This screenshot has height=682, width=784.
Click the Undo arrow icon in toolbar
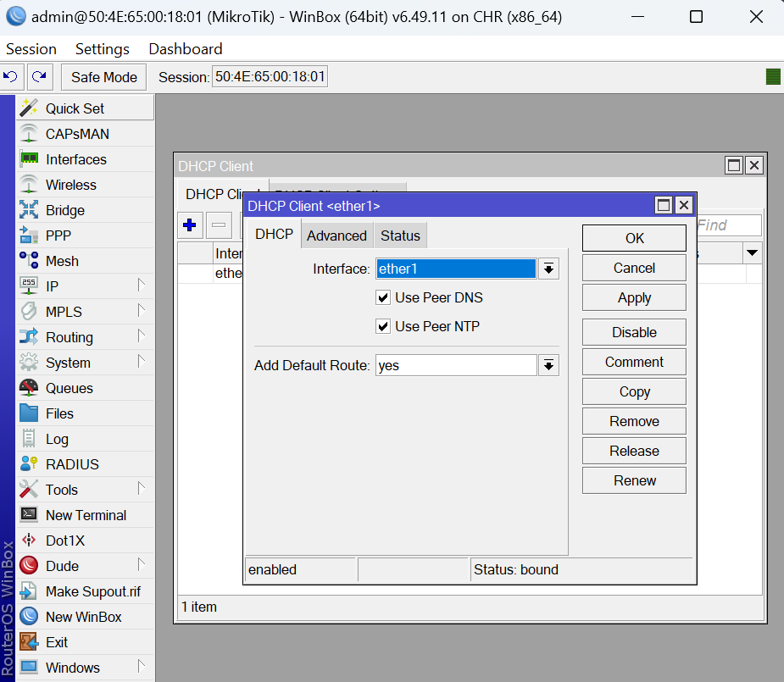pyautogui.click(x=10, y=77)
